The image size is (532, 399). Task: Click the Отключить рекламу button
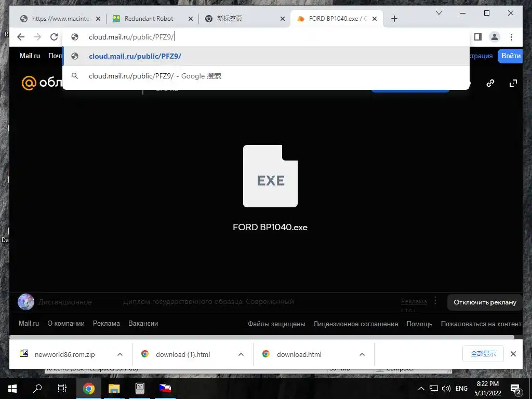tap(485, 302)
